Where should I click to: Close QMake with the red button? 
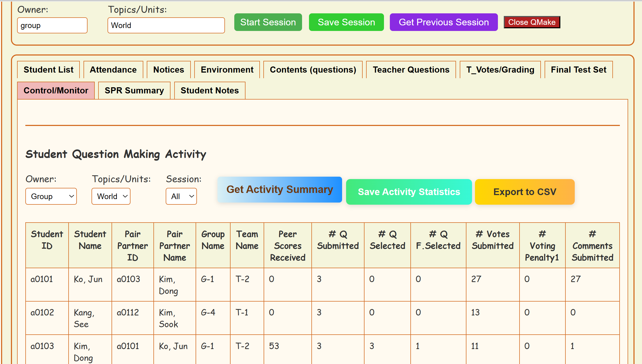click(x=532, y=22)
